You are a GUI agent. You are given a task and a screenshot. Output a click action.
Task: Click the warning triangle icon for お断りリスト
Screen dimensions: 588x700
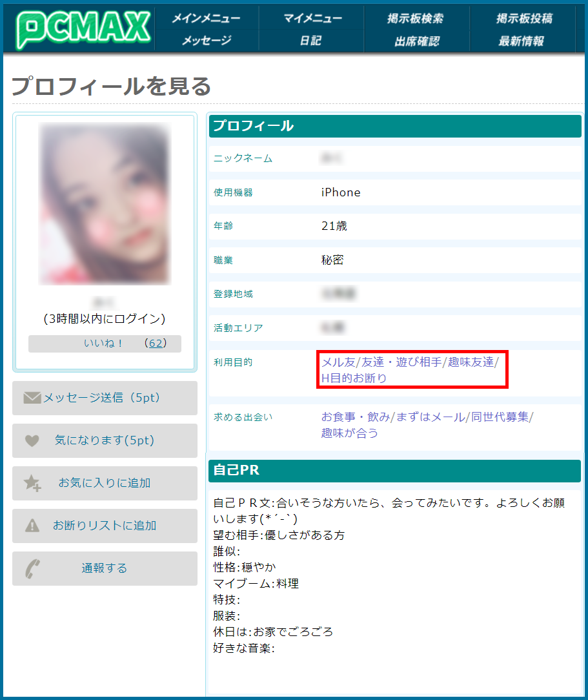click(32, 526)
